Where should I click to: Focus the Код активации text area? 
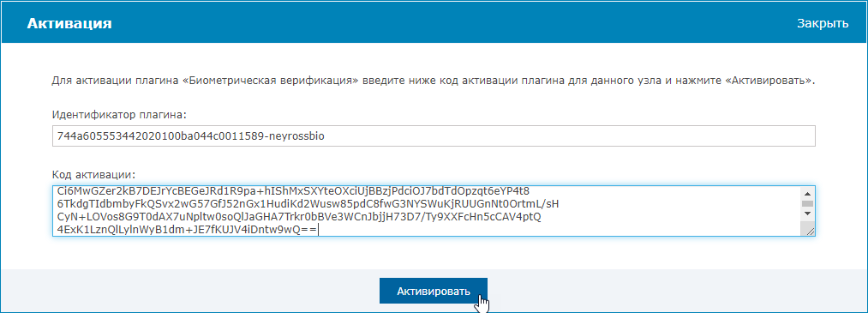click(425, 211)
